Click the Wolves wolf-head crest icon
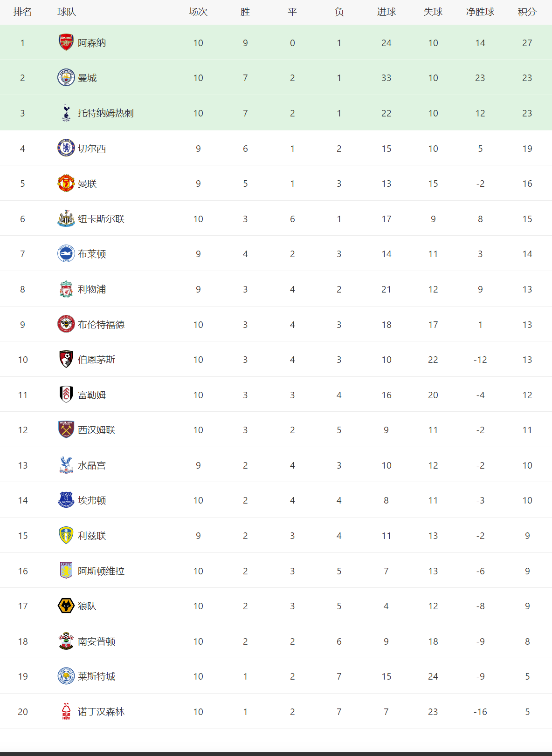The height and width of the screenshot is (756, 552). (66, 606)
